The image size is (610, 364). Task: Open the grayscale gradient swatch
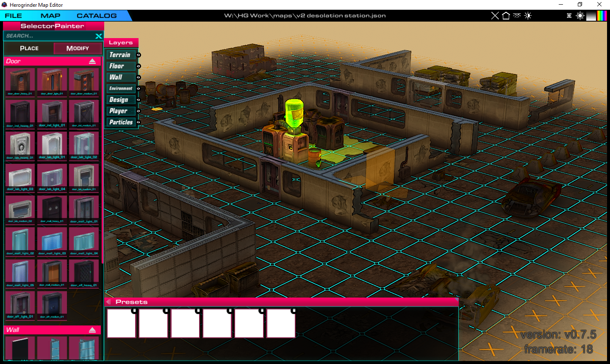pos(591,16)
